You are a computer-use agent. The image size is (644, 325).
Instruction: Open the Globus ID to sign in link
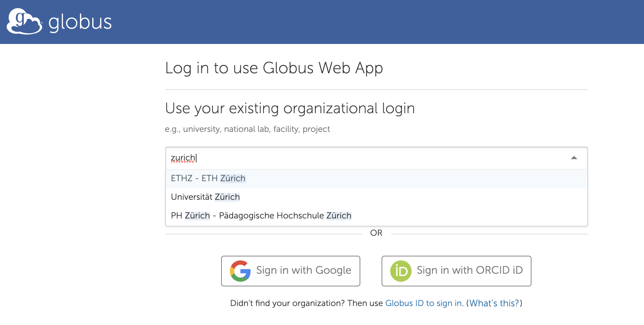(x=424, y=303)
